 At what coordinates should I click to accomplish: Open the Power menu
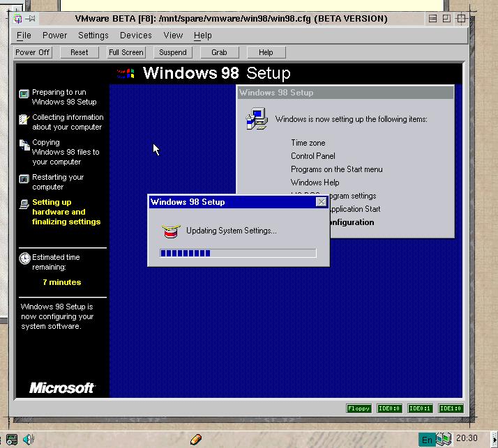tap(54, 35)
